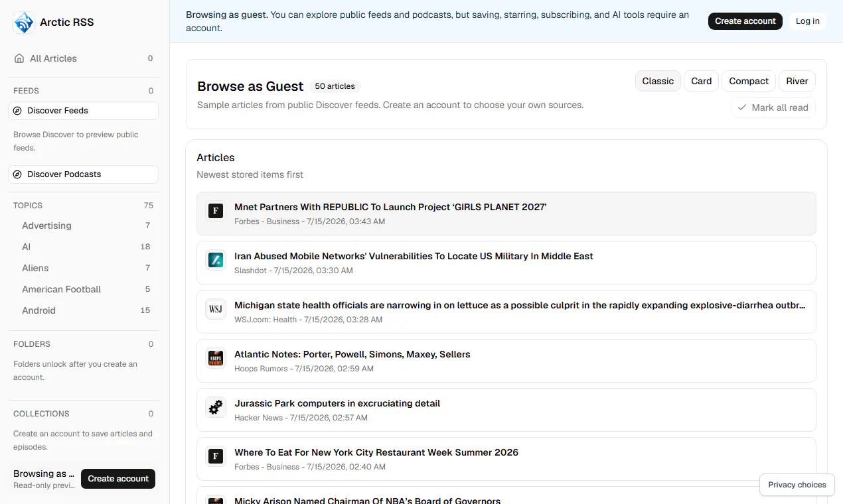Screen dimensions: 843x504
Task: Click the Arctic RSS title text
Action: tap(67, 22)
